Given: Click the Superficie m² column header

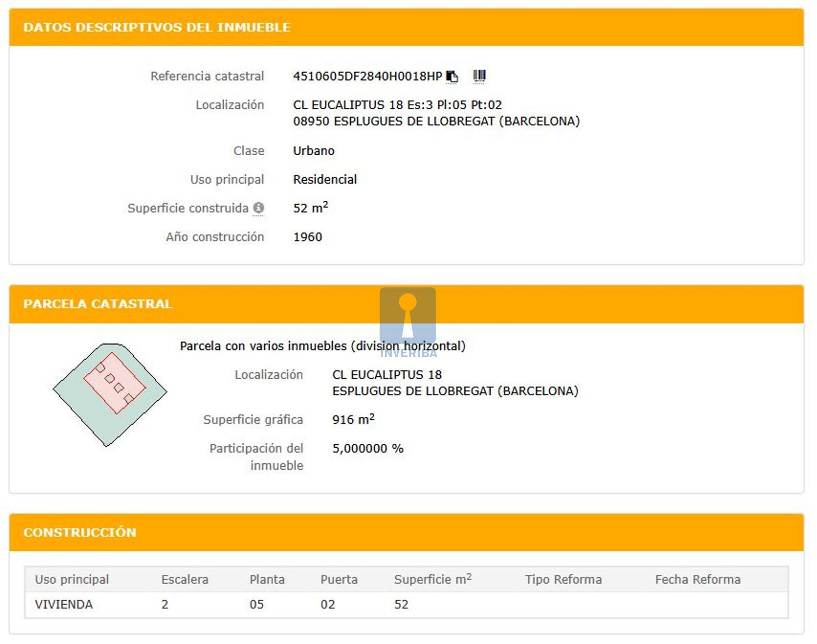Looking at the screenshot, I should pos(432,580).
